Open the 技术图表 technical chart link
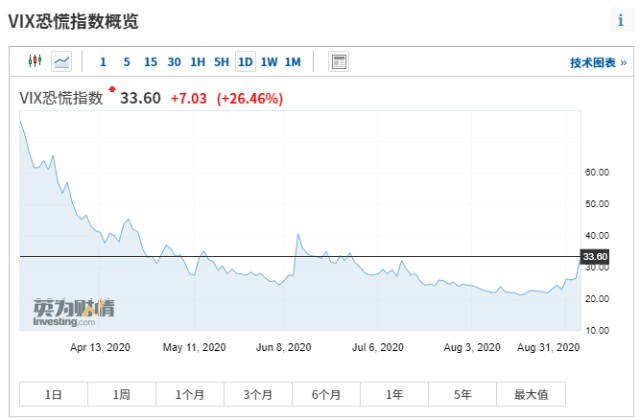The image size is (640, 420). coord(598,63)
